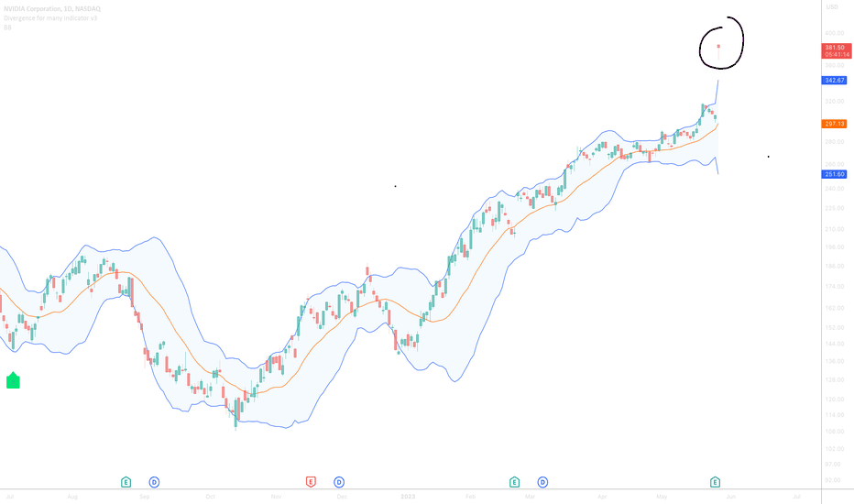Select the Divergence for many indicator v3 legend

pos(50,18)
